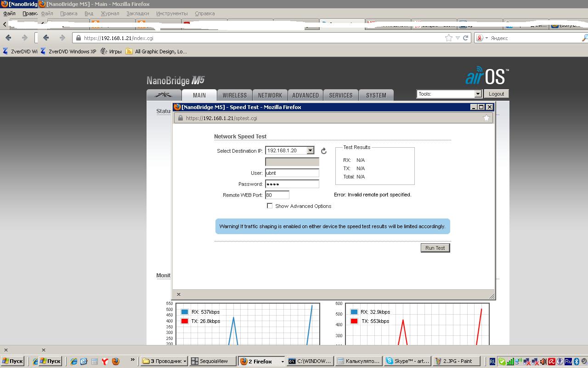The width and height of the screenshot is (588, 368).
Task: Click the "Warning! If traffic shaping" notice text
Action: click(x=332, y=226)
